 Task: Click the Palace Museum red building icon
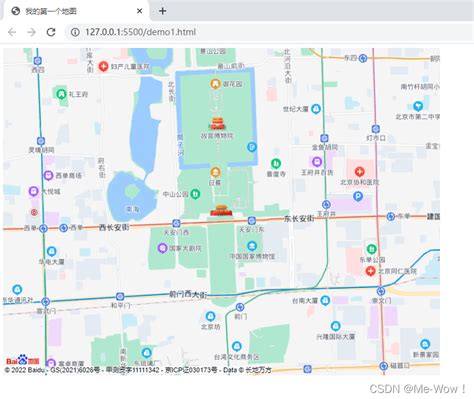point(217,123)
